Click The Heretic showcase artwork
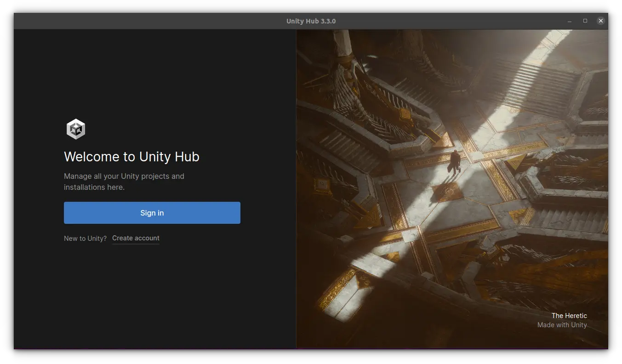The image size is (622, 364). click(452, 189)
